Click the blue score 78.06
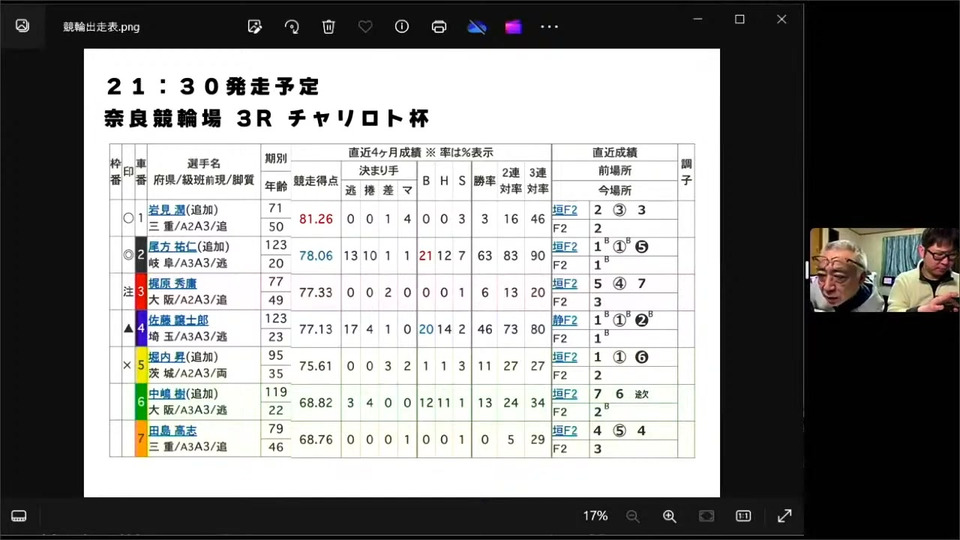960x540 pixels. point(316,255)
